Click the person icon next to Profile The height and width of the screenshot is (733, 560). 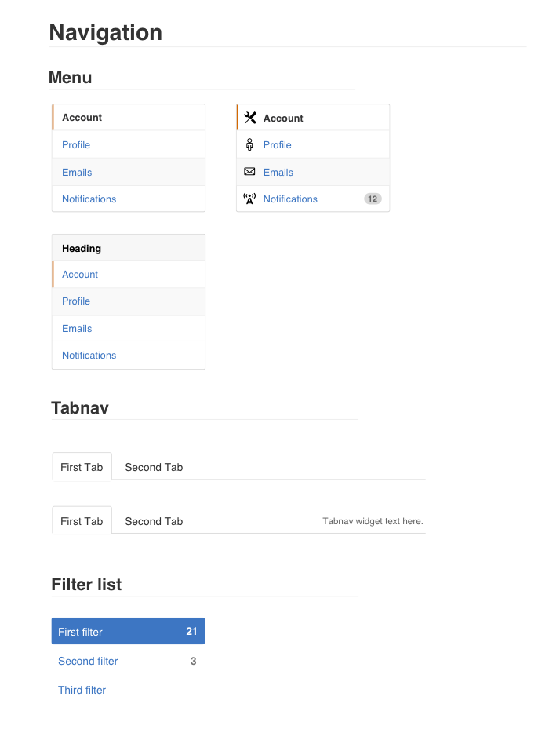click(x=249, y=144)
